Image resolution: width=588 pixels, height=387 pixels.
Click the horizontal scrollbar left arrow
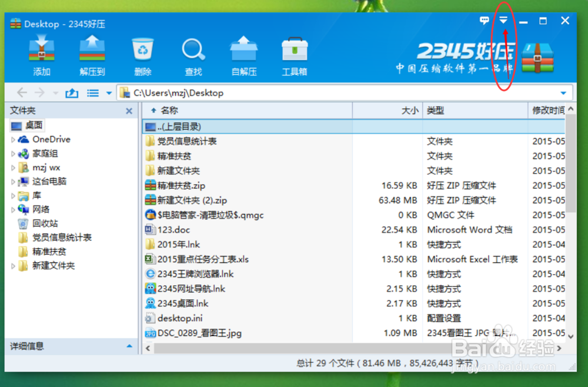148,348
